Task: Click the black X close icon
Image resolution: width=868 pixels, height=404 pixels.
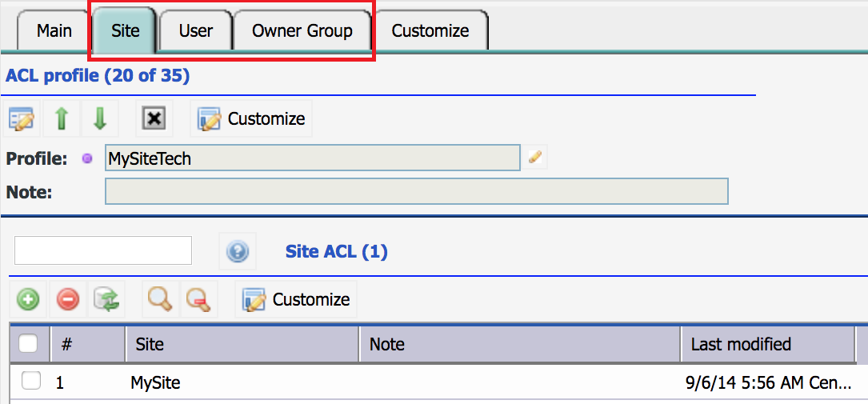Action: click(x=154, y=118)
